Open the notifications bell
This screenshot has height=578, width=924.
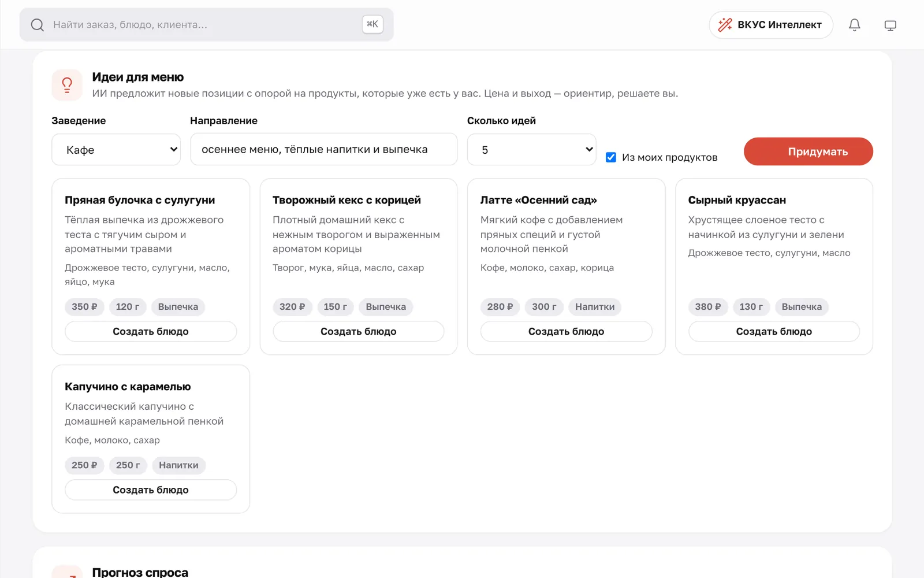tap(855, 25)
